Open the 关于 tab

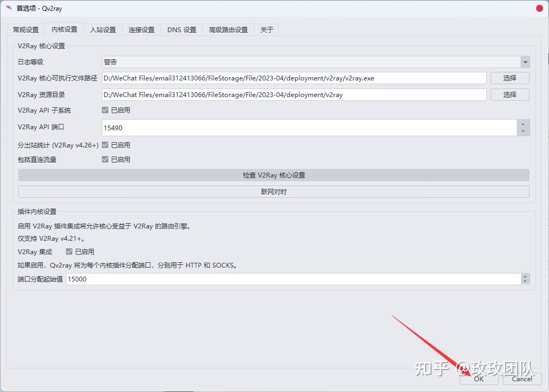click(x=266, y=30)
